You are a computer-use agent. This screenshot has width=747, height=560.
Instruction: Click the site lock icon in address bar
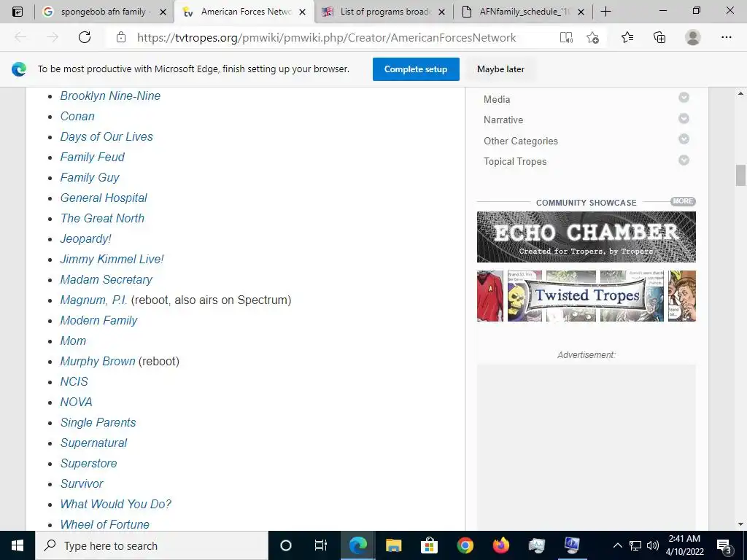[x=121, y=37]
